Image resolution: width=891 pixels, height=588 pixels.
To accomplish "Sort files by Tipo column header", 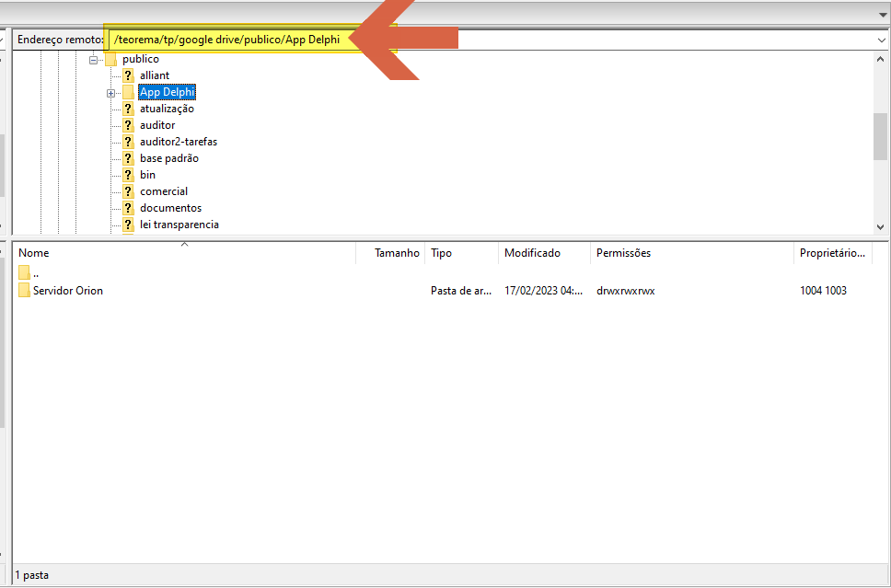I will 461,253.
